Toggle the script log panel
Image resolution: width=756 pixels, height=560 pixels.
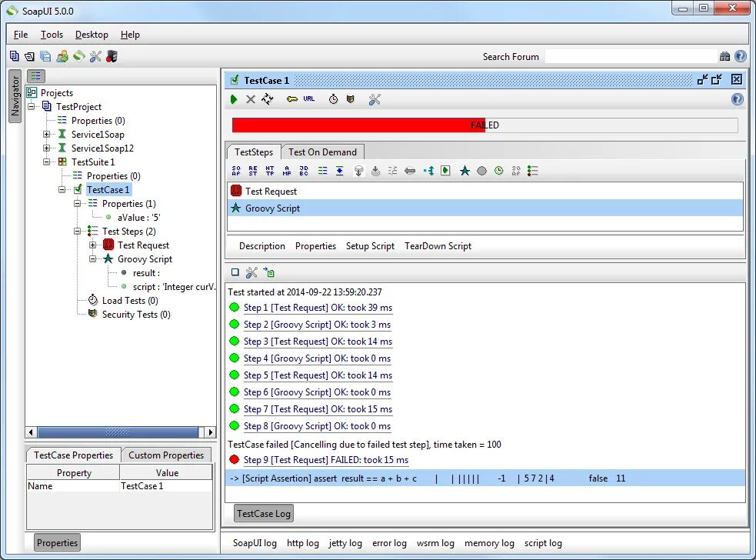tap(543, 543)
